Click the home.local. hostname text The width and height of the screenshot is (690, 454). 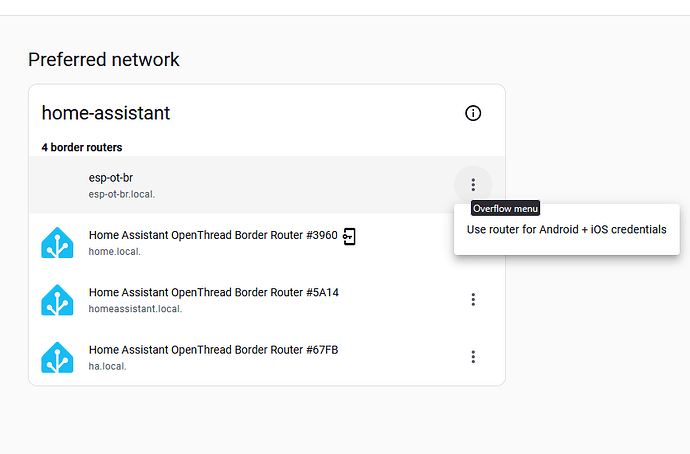(115, 251)
